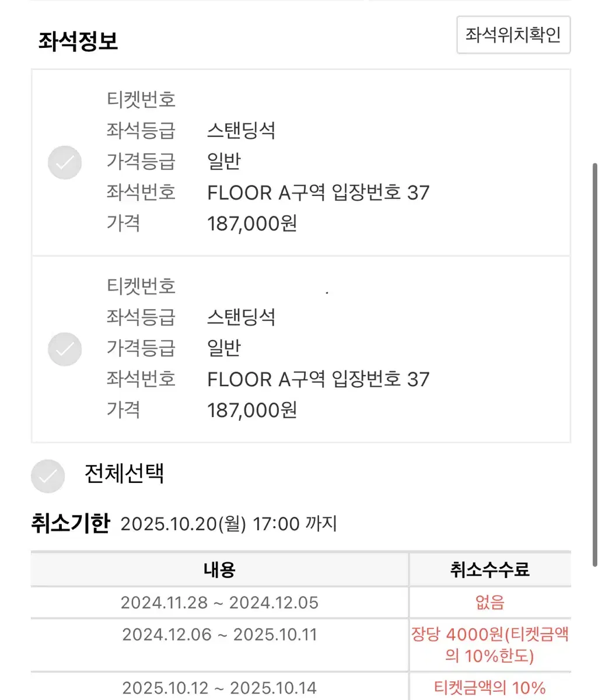Click the vertical scrollbar thumb
This screenshot has width=602, height=700.
(x=594, y=365)
